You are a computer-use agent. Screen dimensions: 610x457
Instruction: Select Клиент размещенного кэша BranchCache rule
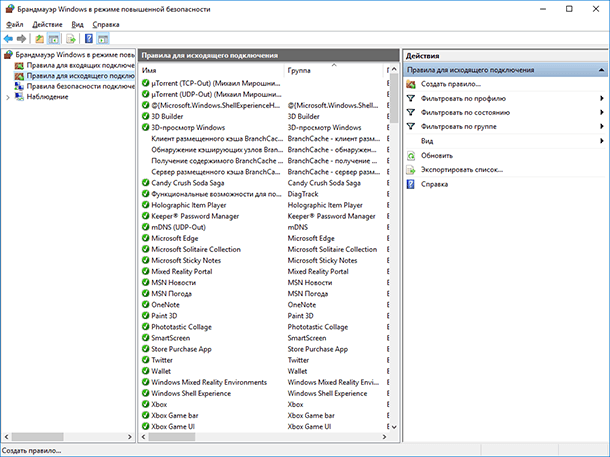(217, 138)
